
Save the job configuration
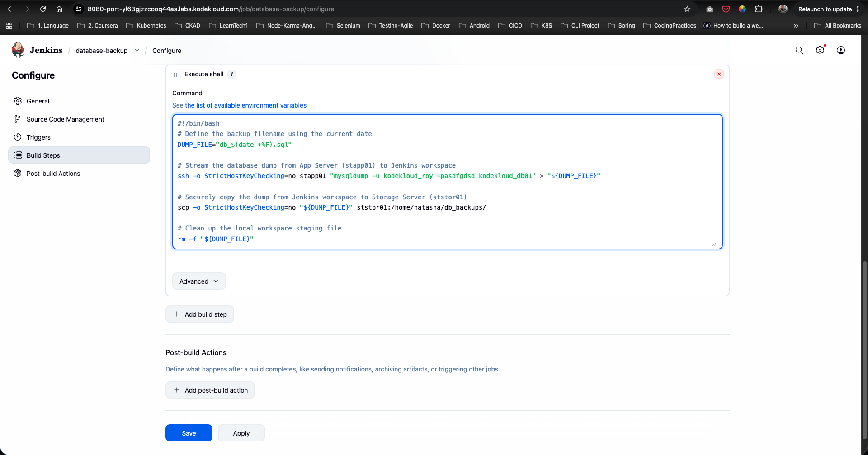click(x=189, y=433)
